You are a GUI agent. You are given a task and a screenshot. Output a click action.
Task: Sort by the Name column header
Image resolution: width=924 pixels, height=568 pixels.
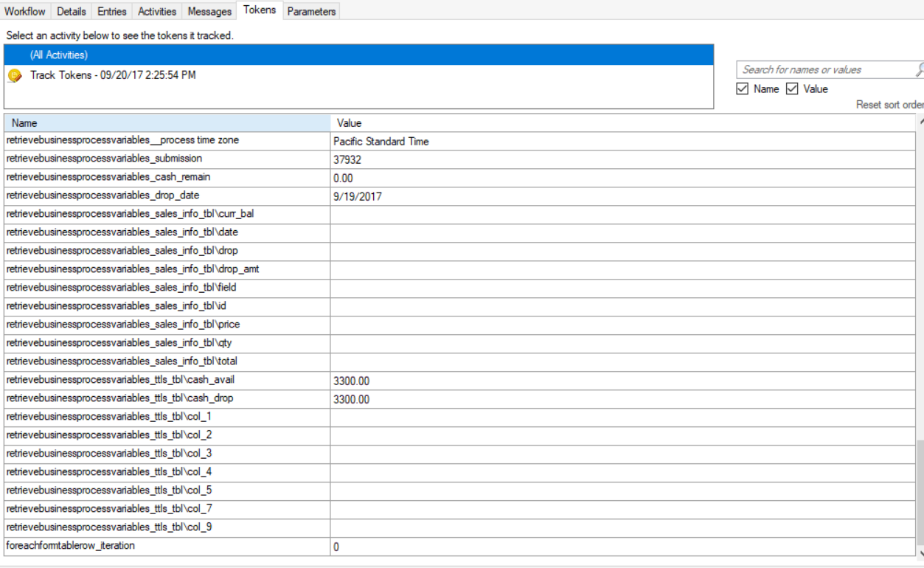167,123
